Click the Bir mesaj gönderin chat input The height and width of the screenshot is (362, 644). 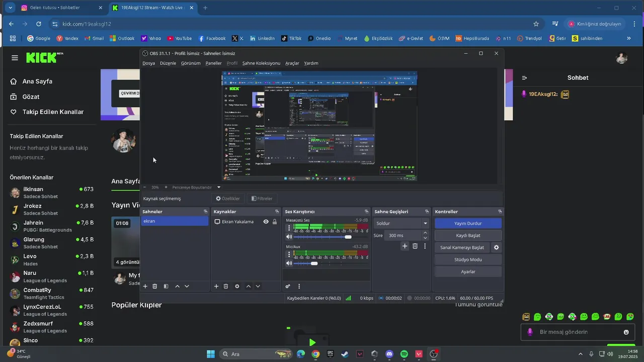(x=578, y=332)
